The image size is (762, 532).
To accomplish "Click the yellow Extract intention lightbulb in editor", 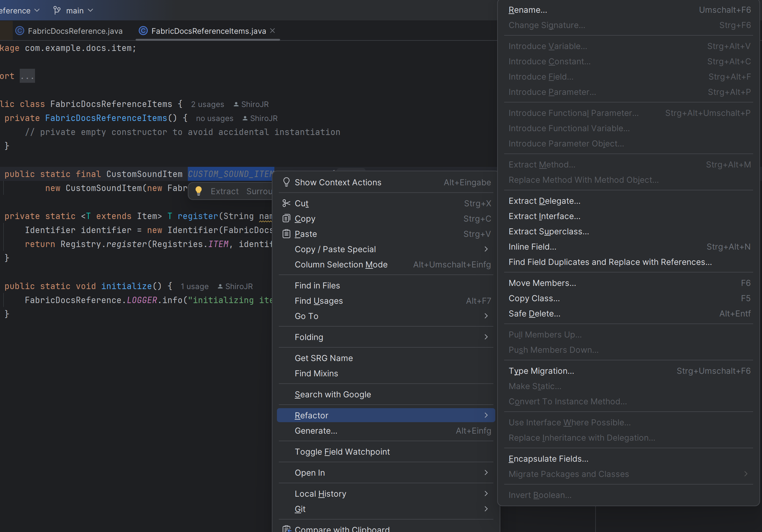I will point(199,191).
